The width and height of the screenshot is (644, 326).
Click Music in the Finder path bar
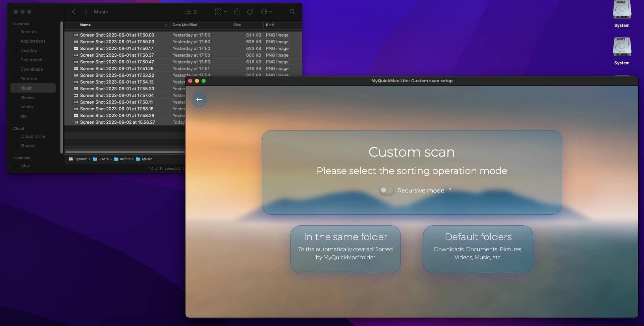144,159
